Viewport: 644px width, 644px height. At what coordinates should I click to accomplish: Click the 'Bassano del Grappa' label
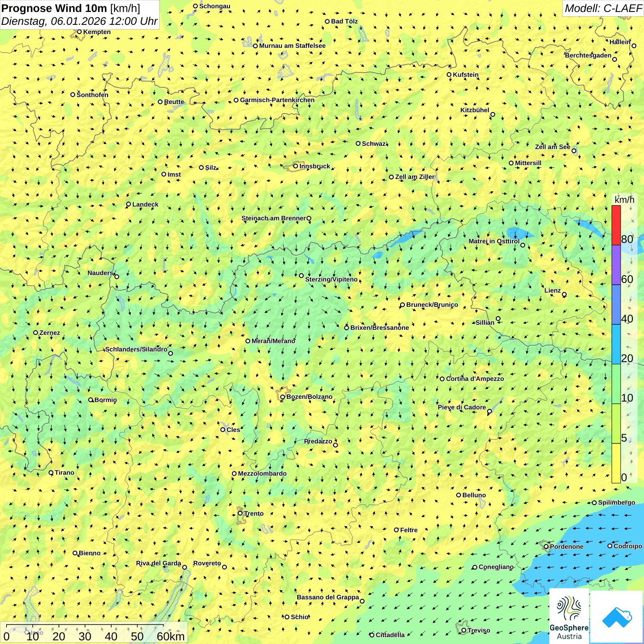(328, 597)
